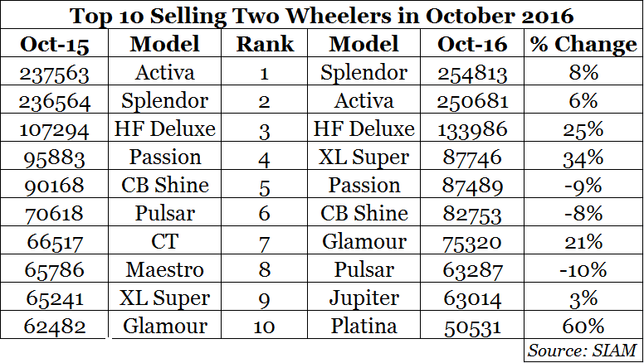Click the -10% change cell
644x363 pixels.
(x=584, y=269)
